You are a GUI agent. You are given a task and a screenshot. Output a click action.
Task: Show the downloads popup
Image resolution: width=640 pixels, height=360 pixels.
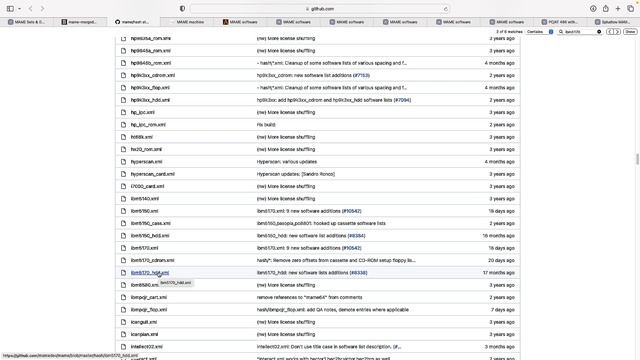[593, 9]
